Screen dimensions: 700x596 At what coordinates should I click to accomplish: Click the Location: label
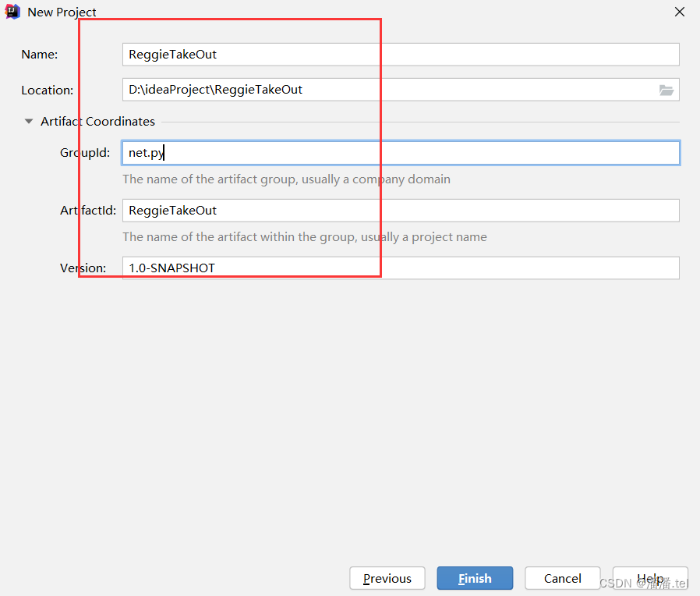point(48,90)
